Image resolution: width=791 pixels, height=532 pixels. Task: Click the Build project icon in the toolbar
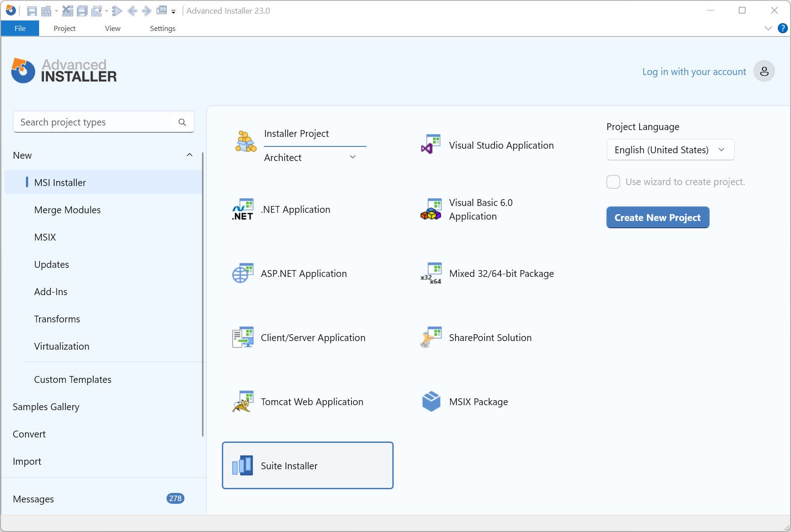pos(46,11)
